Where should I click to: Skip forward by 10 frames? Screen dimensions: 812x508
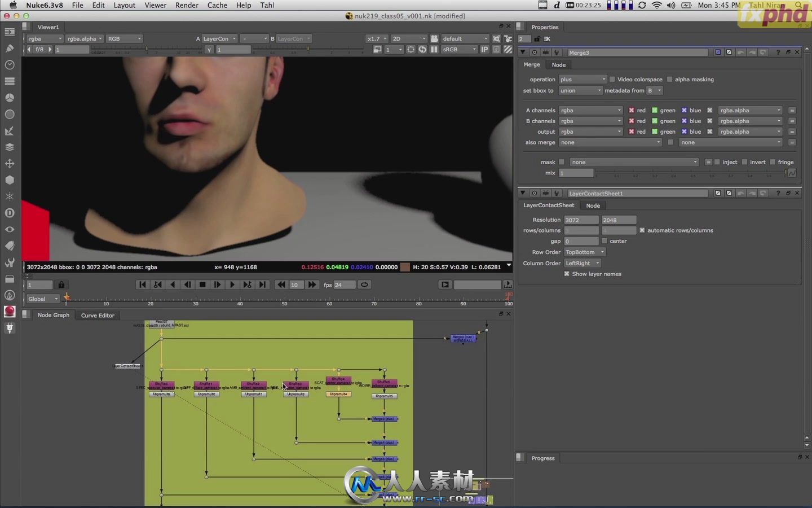coord(312,285)
